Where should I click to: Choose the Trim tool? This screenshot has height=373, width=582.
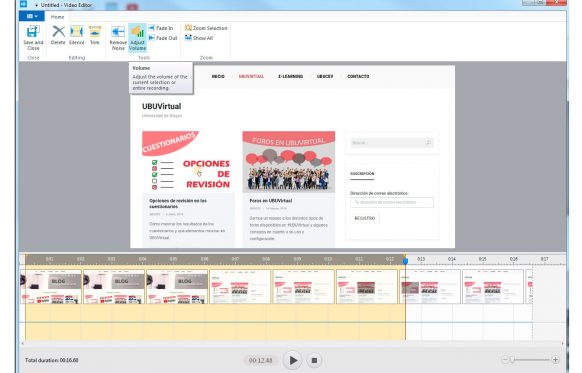pos(95,35)
